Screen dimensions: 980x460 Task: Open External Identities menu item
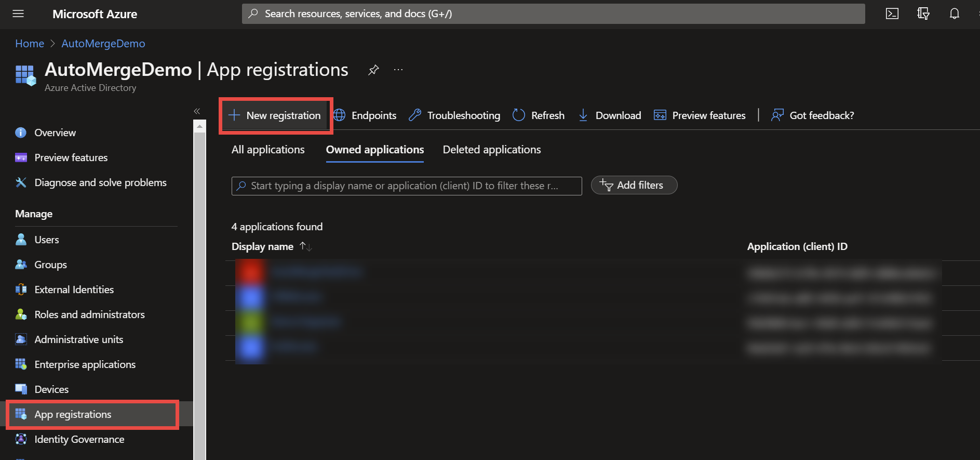click(74, 290)
